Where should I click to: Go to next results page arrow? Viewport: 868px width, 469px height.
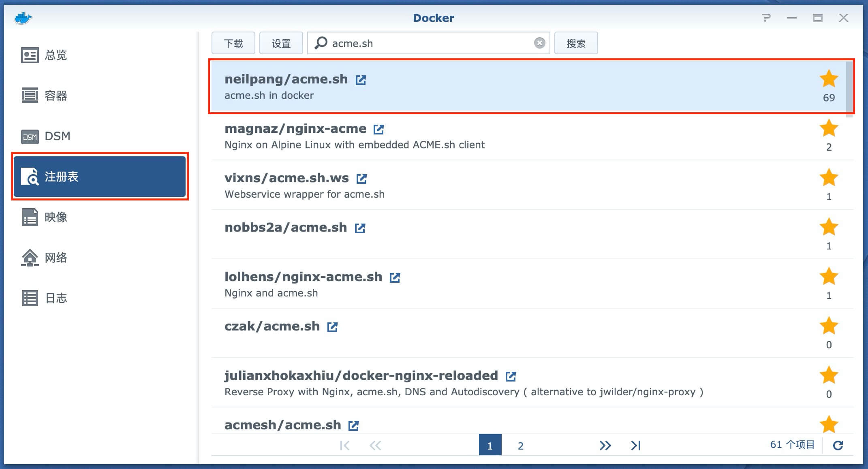pyautogui.click(x=605, y=446)
